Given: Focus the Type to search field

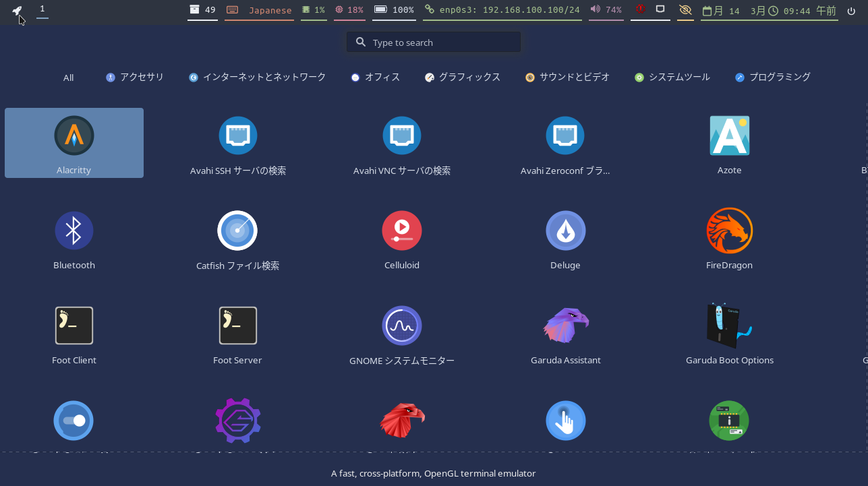Looking at the screenshot, I should 434,42.
